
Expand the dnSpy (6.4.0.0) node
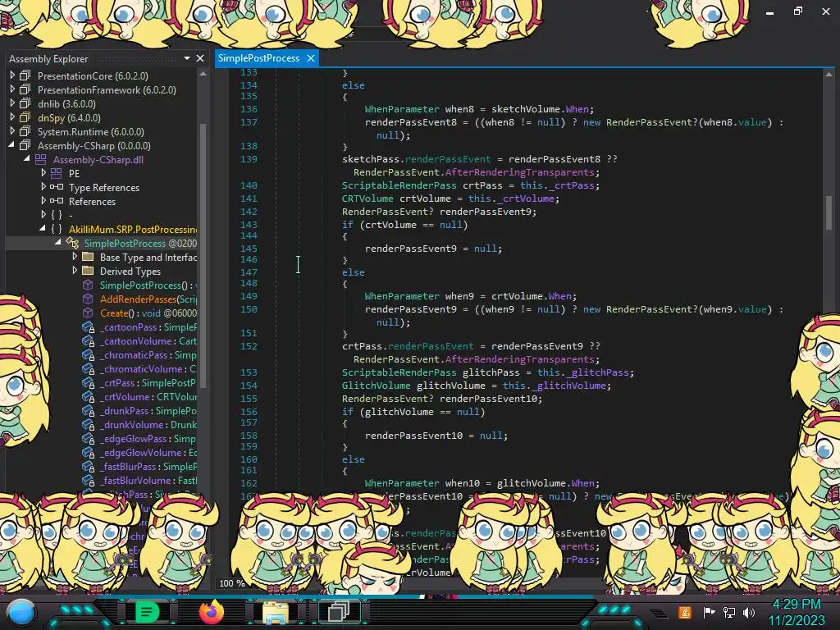tap(12, 116)
